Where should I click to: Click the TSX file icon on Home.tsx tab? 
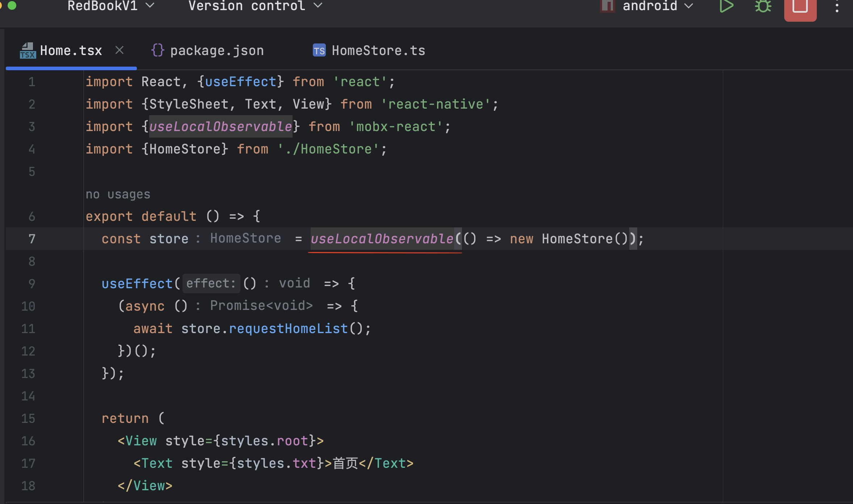[28, 51]
